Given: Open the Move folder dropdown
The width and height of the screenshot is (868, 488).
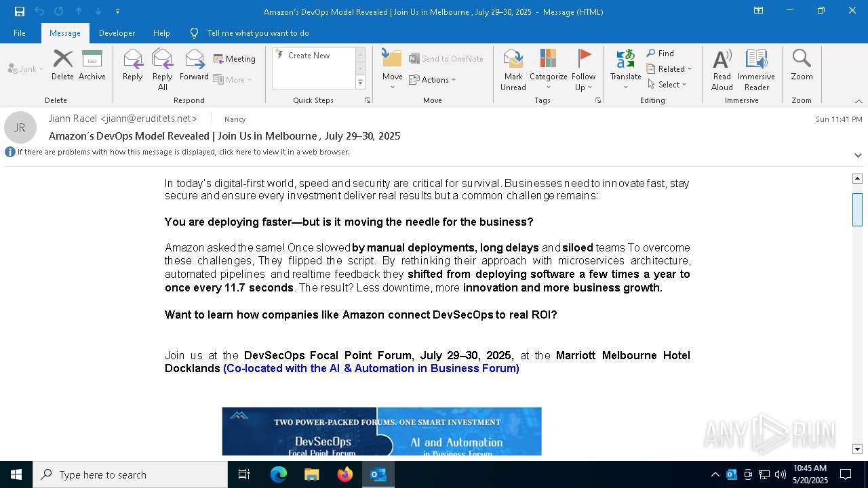Looking at the screenshot, I should tap(393, 69).
